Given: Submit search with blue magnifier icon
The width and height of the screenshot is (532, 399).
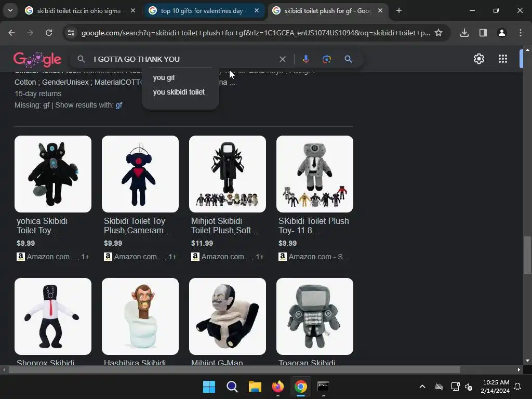Looking at the screenshot, I should point(348,59).
